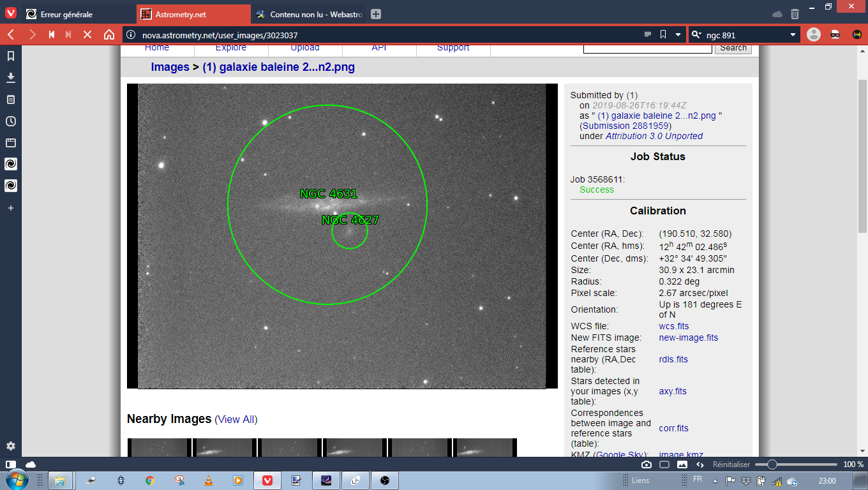Download the wcs.fits file link
The width and height of the screenshot is (868, 490).
click(x=673, y=326)
